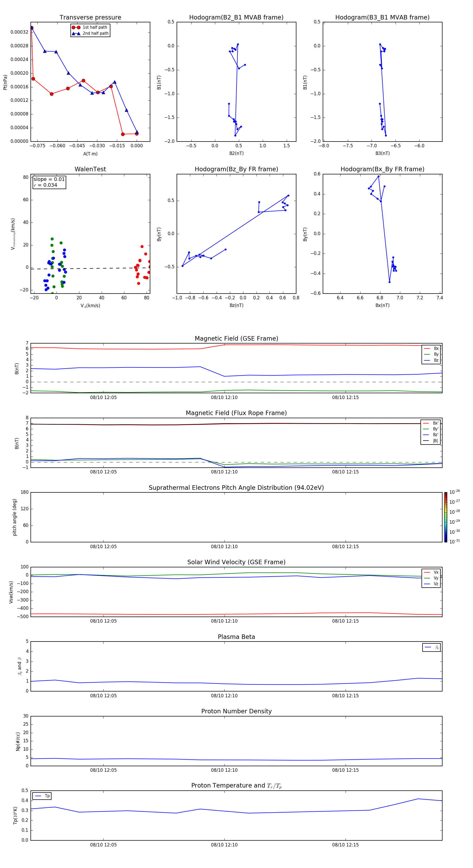Click the Np(#/cc) y-axis label

pos(18,741)
